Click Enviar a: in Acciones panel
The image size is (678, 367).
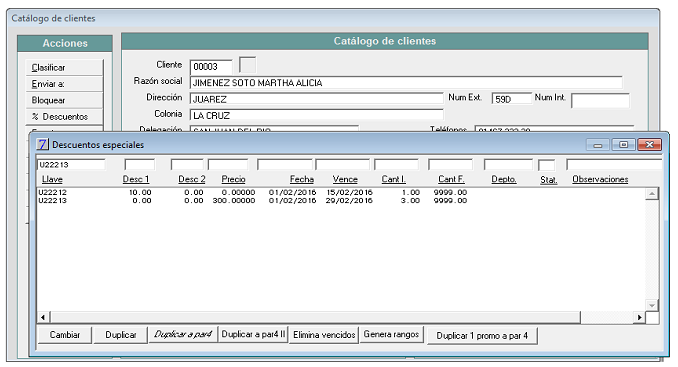pos(64,84)
